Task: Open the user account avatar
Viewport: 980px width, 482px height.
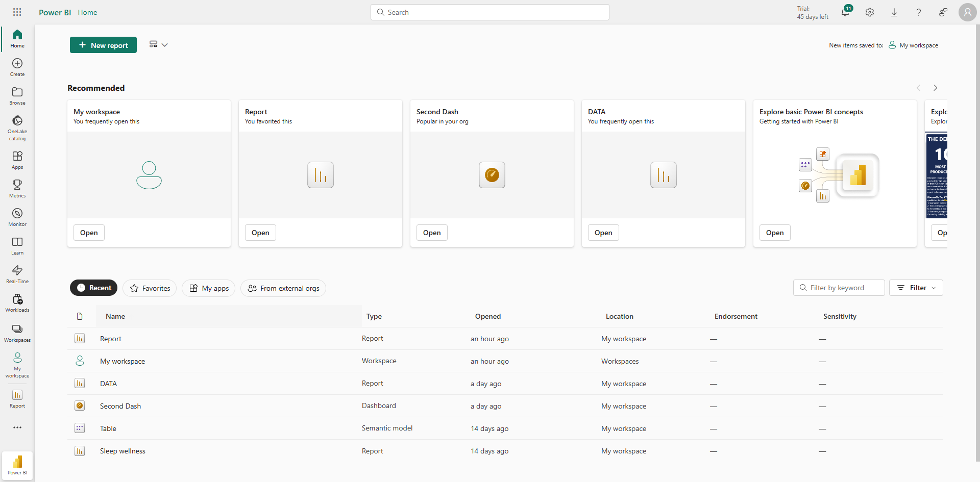Action: point(968,12)
